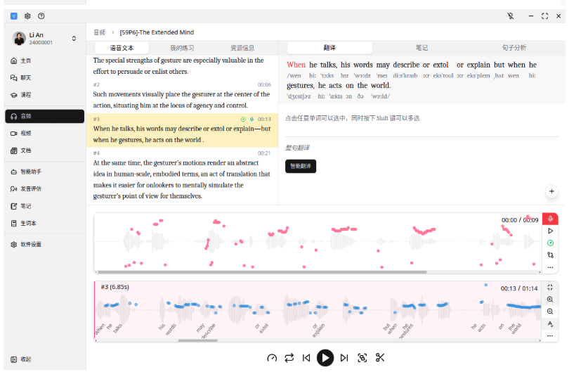Open more options for #3 waveform
This screenshot has height=372, width=588.
(550, 335)
